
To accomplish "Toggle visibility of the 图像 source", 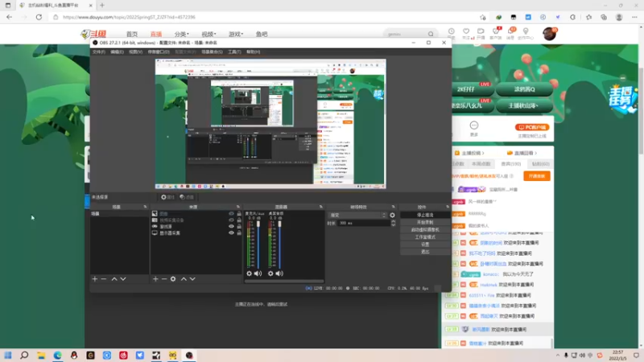I will [231, 214].
